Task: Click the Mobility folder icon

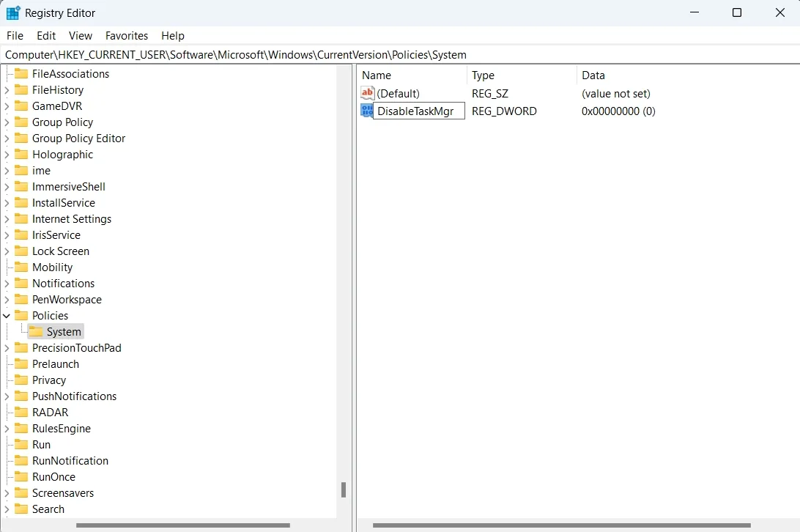Action: pos(21,267)
